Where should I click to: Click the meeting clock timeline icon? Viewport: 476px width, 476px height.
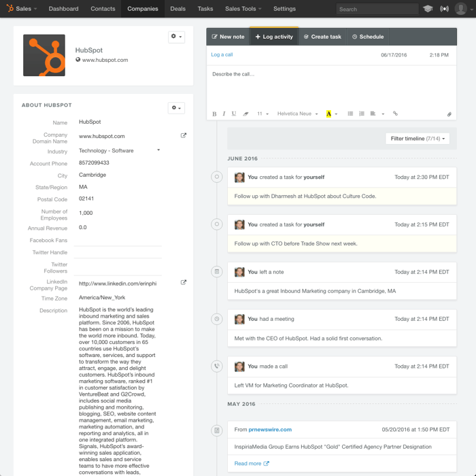coord(217,319)
